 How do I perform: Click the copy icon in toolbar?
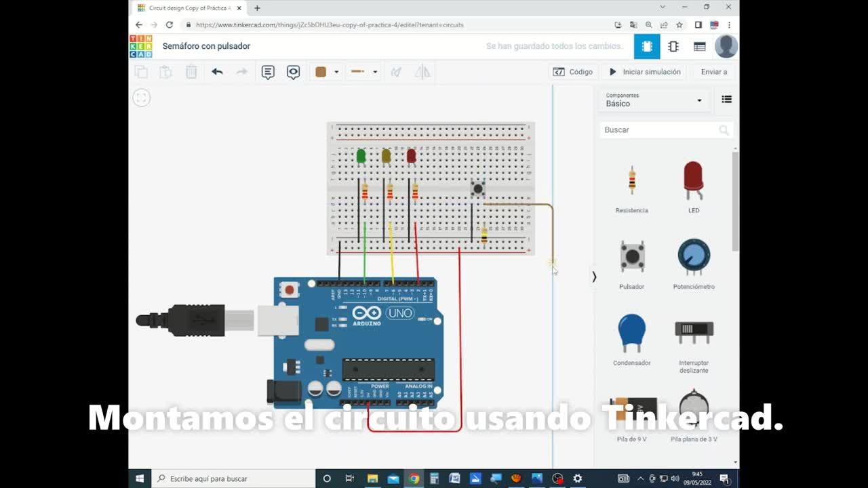tap(141, 72)
